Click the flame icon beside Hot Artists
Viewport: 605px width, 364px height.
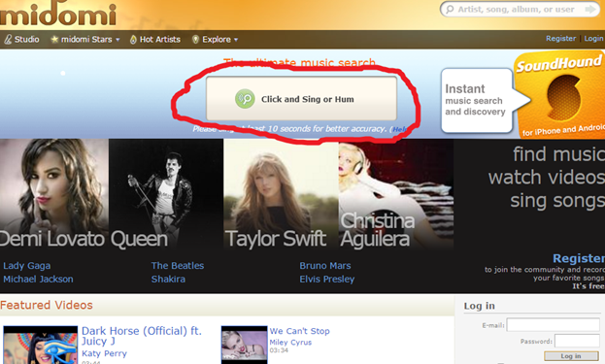tap(133, 40)
